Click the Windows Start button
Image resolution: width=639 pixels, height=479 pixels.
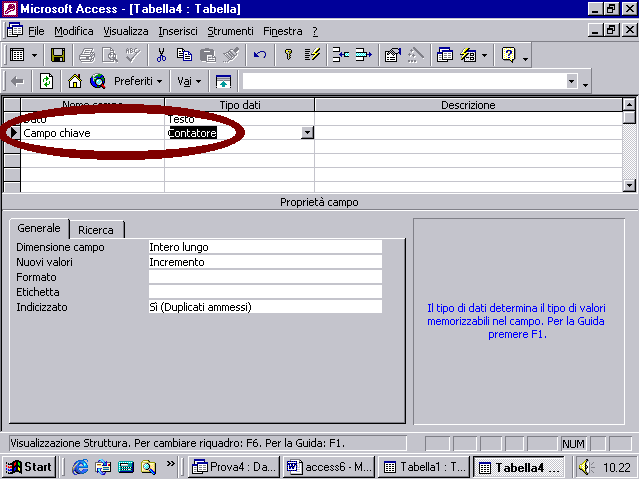pos(29,467)
